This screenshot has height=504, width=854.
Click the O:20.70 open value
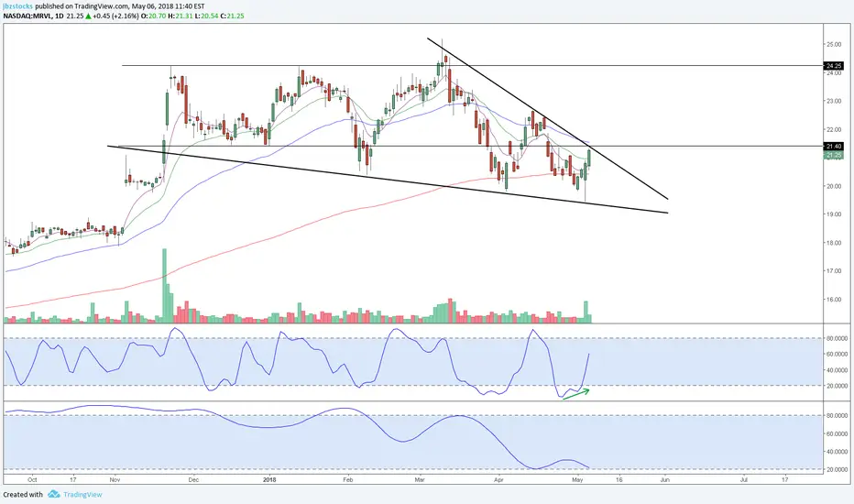(x=154, y=16)
